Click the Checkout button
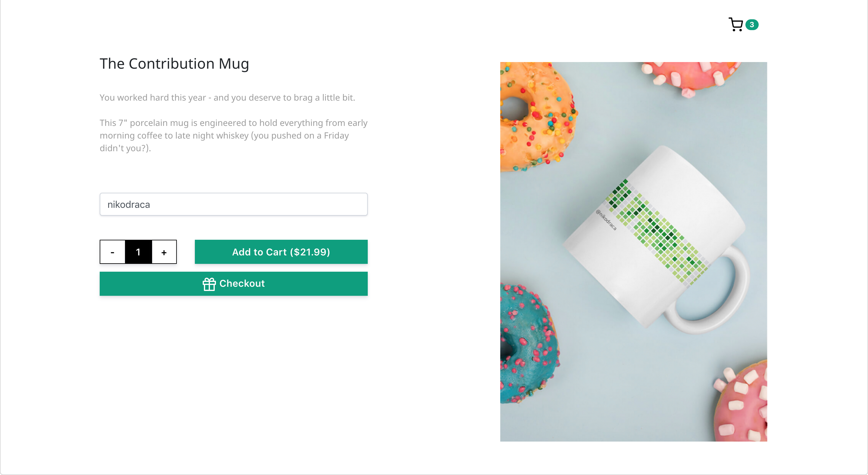Screen dimensions: 868x475 pyautogui.click(x=233, y=284)
